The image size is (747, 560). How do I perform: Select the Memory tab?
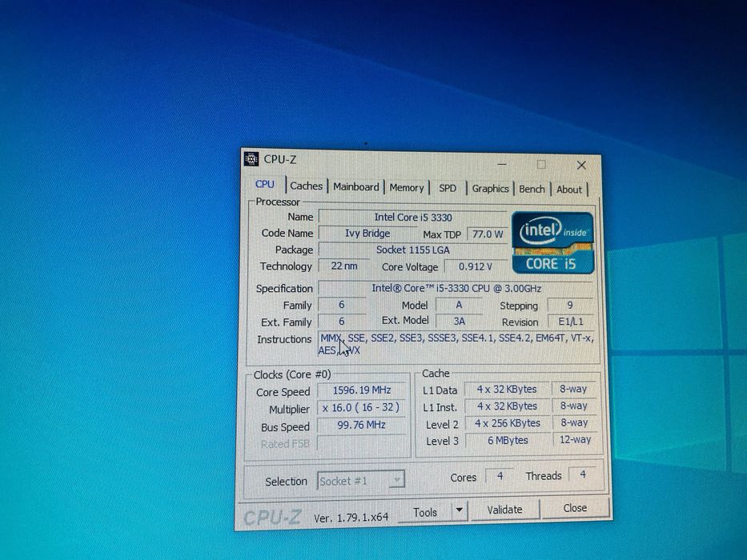pyautogui.click(x=407, y=188)
